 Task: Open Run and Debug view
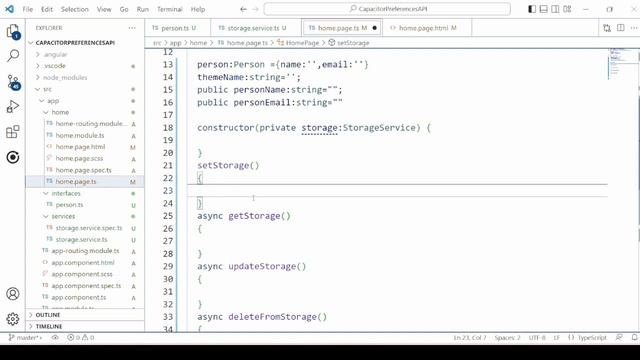(13, 107)
